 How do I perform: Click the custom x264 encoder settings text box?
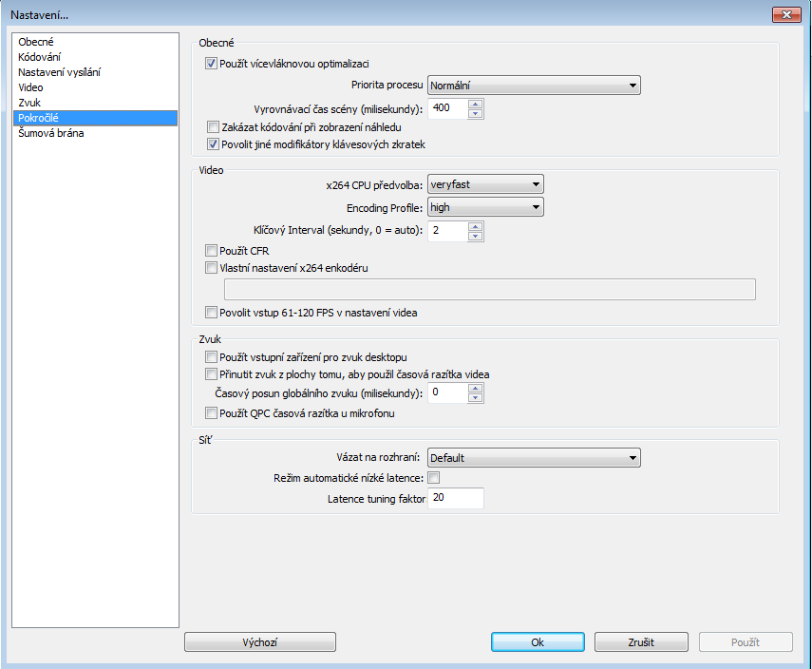pyautogui.click(x=490, y=289)
